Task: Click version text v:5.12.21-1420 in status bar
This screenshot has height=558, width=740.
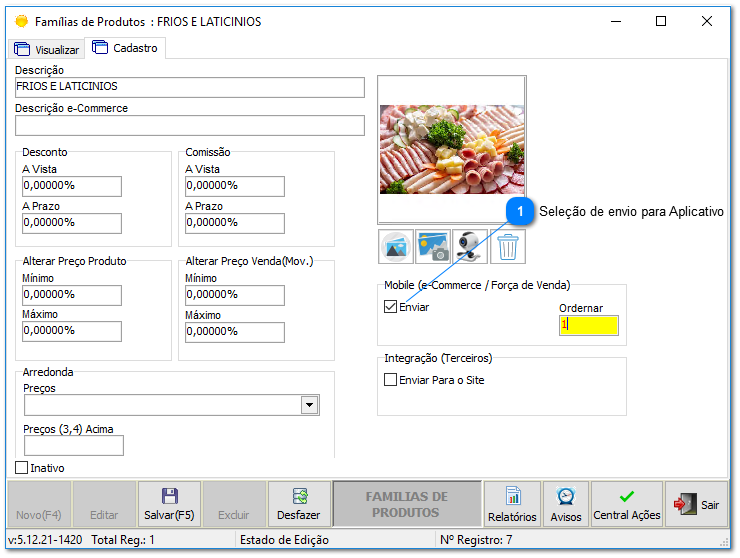Action: (45, 540)
